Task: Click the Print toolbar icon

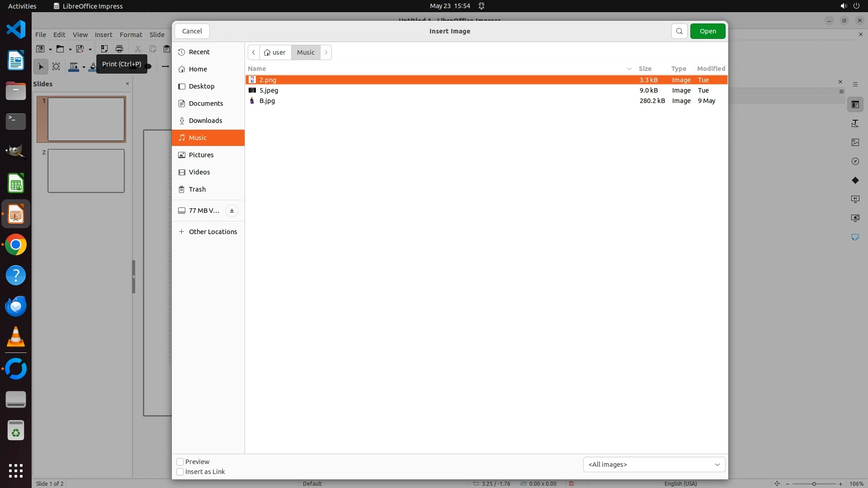Action: [119, 49]
